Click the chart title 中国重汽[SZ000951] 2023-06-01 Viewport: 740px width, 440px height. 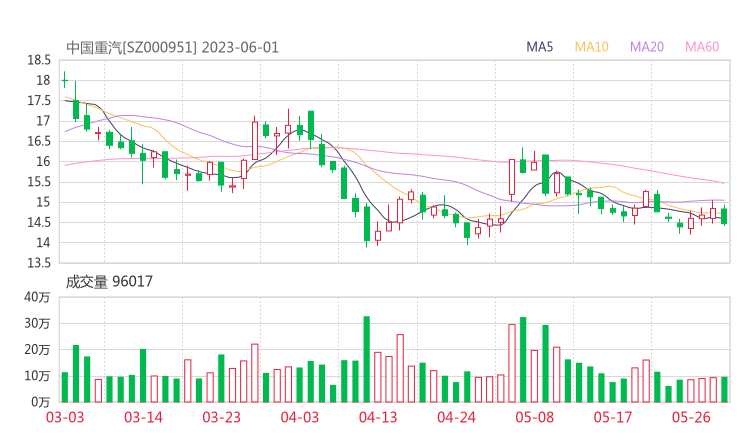(172, 48)
